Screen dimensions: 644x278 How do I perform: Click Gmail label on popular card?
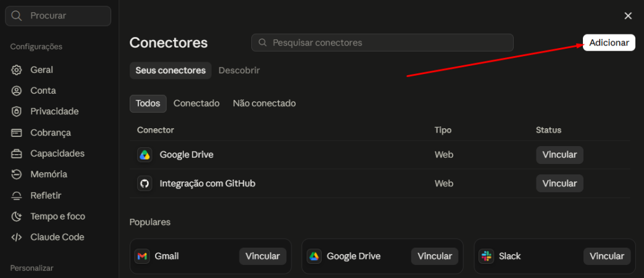[x=167, y=256]
